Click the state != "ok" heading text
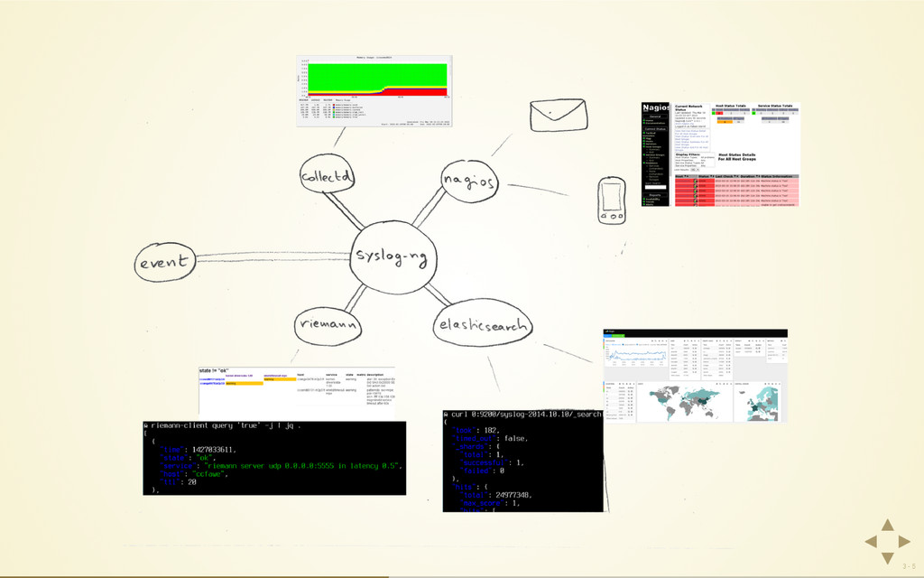Image resolution: width=924 pixels, height=578 pixels. click(x=213, y=371)
